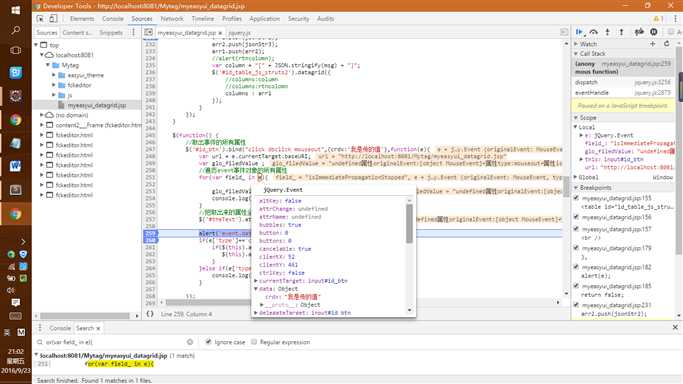This screenshot has width=683, height=384.
Task: Switch to the jquery.js editor tab
Action: point(239,33)
